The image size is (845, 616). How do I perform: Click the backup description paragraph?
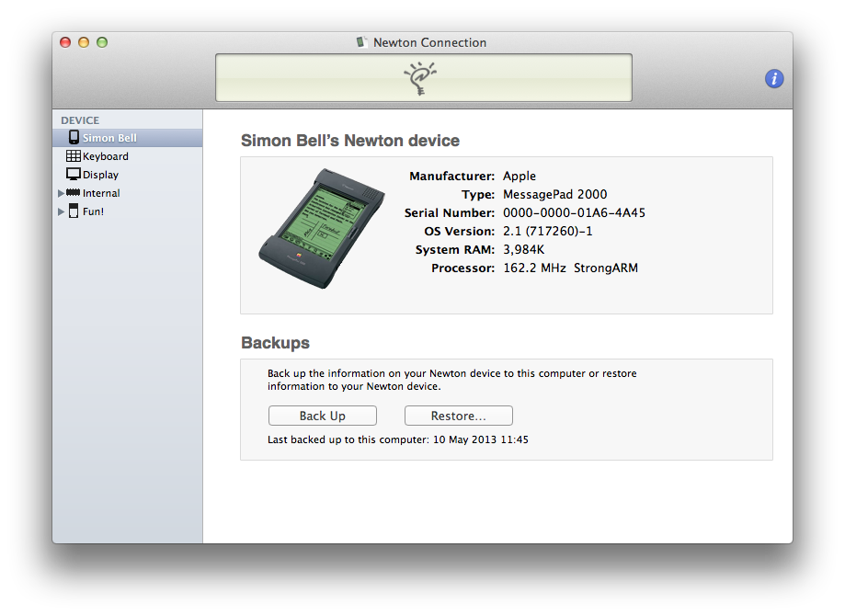452,380
